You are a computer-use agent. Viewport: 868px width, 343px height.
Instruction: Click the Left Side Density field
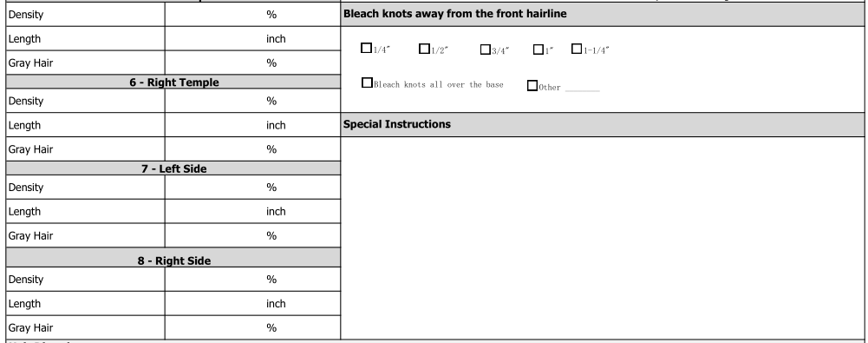[252, 188]
